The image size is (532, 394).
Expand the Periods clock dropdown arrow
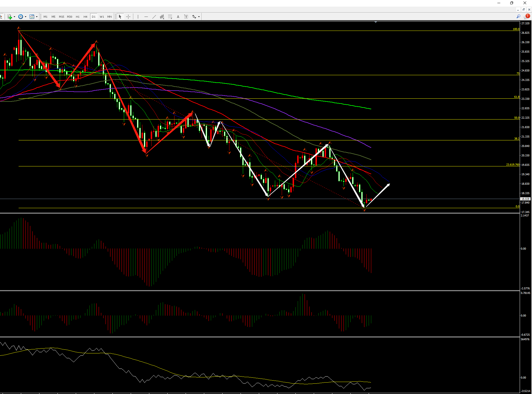25,17
